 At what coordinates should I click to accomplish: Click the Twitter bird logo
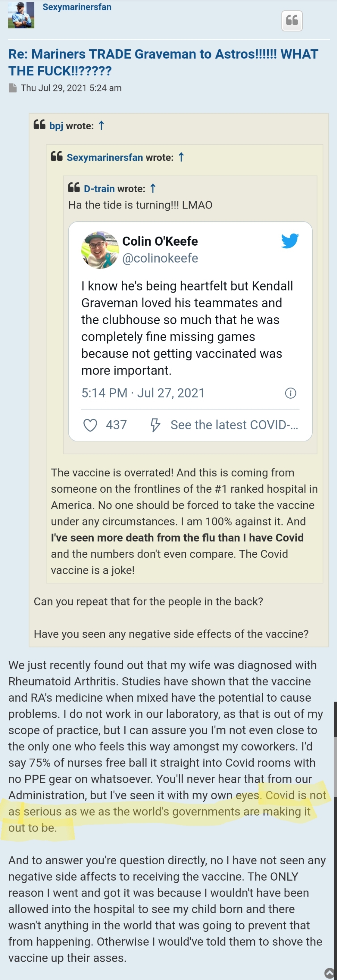[x=290, y=241]
